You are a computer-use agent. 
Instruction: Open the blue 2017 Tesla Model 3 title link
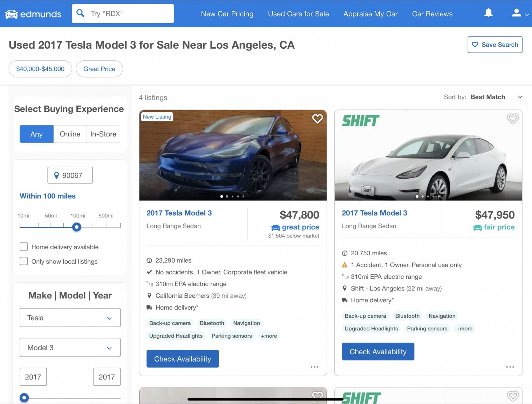point(179,213)
